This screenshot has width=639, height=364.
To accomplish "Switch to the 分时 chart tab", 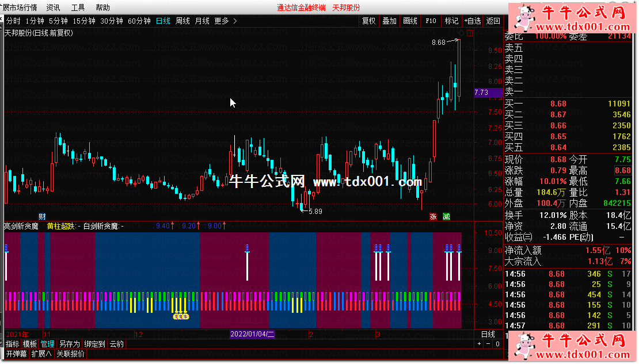I will [x=13, y=21].
